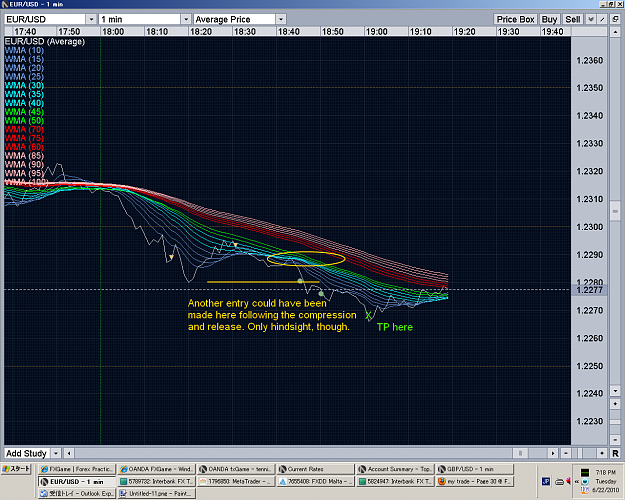625x500 pixels.
Task: Click the WMA (70) legend entry
Action: [x=24, y=129]
